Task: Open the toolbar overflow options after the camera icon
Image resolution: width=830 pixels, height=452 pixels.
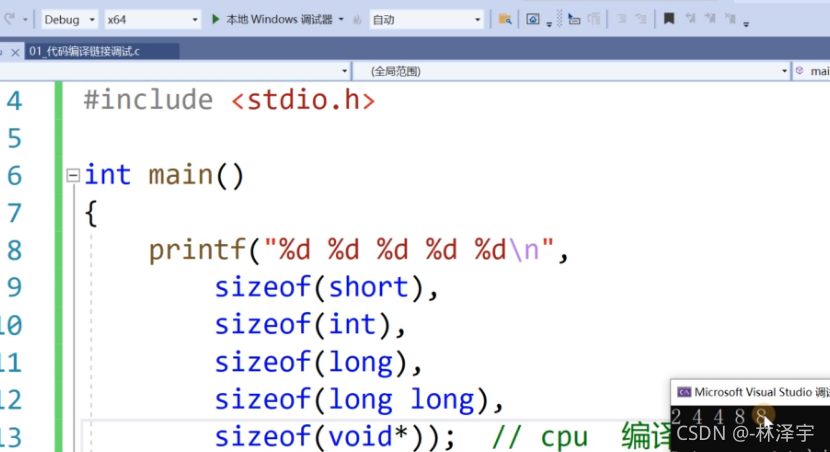Action: (549, 24)
